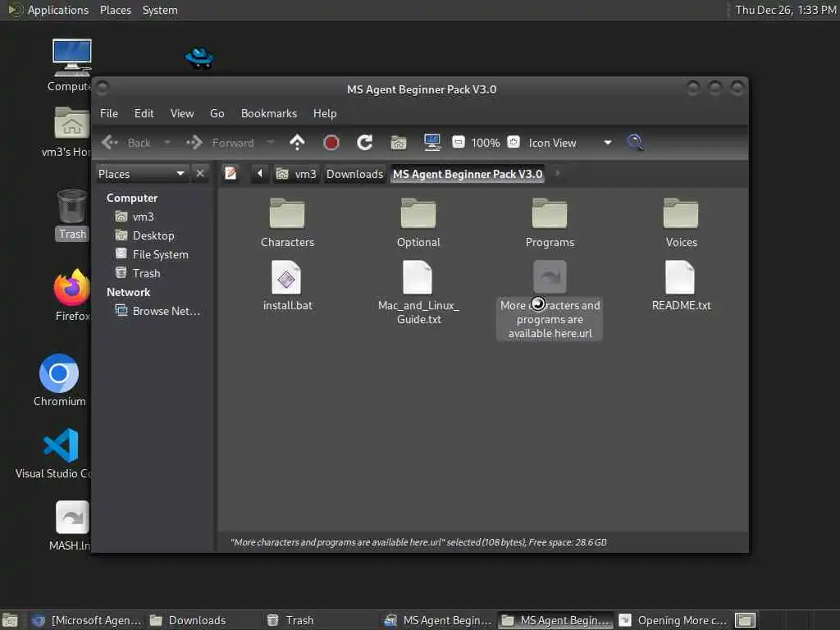This screenshot has width=840, height=630.
Task: Open the System panel menu
Action: (160, 10)
